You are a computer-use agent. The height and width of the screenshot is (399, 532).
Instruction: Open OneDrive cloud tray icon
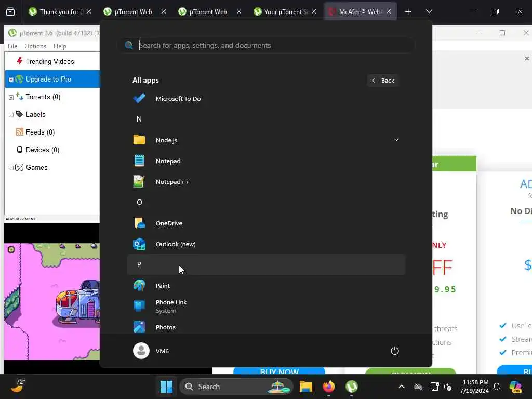click(418, 387)
